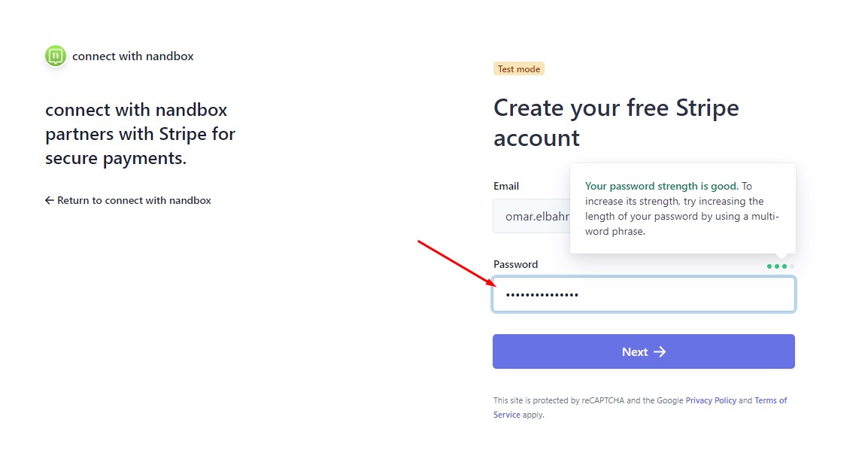Open Return to connect with nandbox link
This screenshot has width=868, height=450.
pos(128,200)
